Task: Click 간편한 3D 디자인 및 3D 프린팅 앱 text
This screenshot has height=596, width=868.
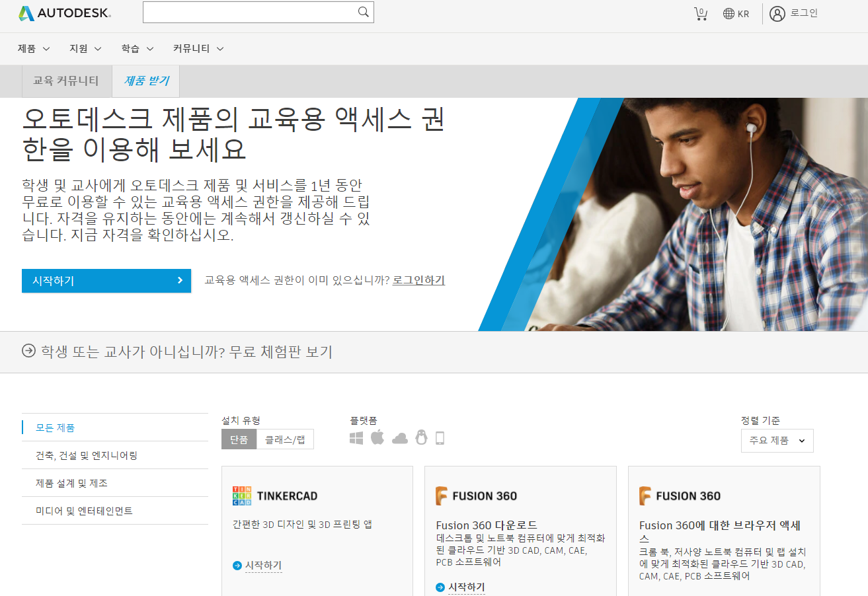Action: [x=303, y=524]
